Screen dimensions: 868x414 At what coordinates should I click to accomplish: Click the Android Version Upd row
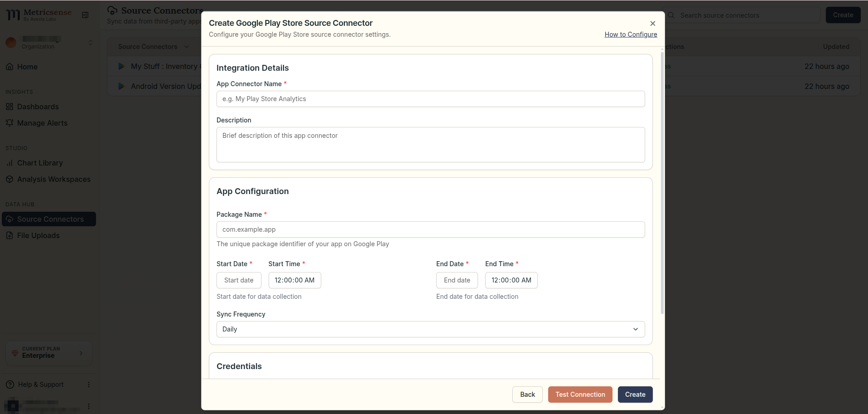coord(483,86)
